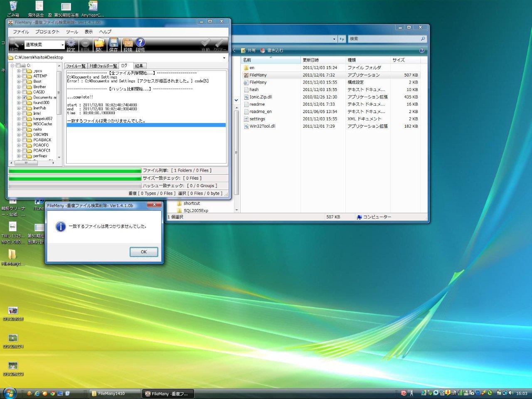Check the AITEMP folder checkbox
532x399 pixels.
click(x=24, y=76)
